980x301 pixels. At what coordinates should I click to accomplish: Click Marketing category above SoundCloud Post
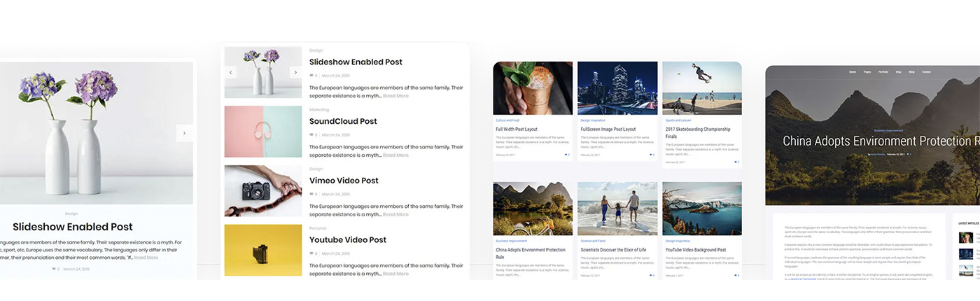click(x=319, y=109)
